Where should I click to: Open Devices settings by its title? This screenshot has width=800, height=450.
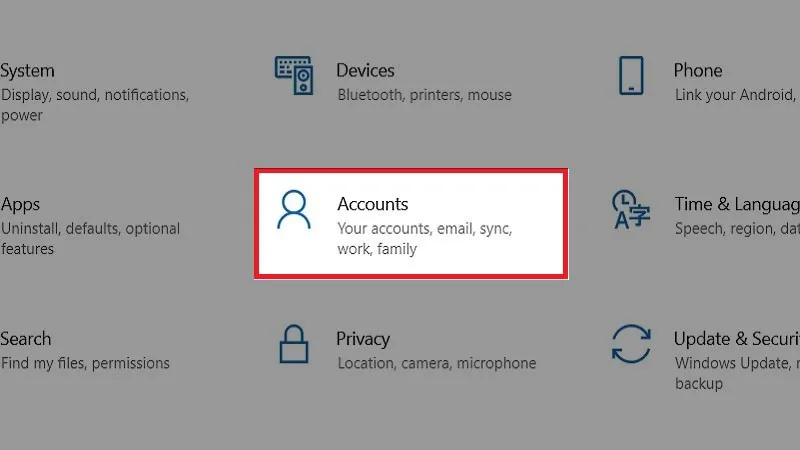click(x=365, y=71)
